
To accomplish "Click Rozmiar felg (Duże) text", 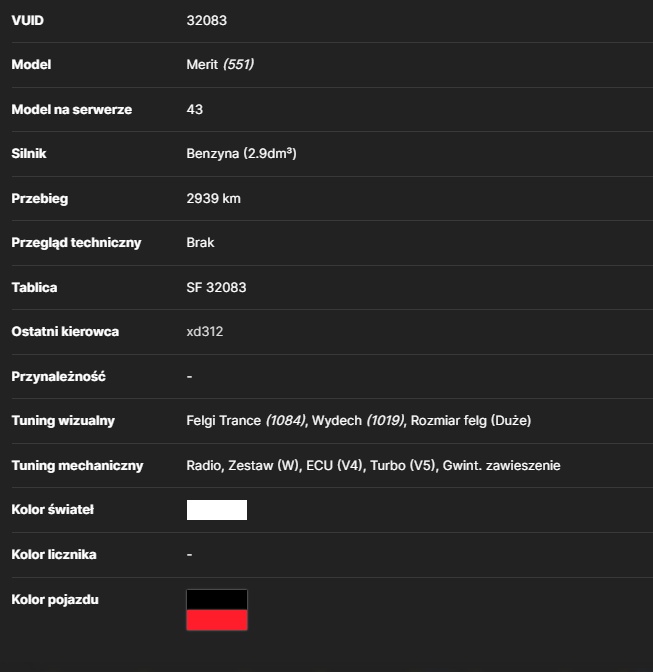I will [471, 420].
